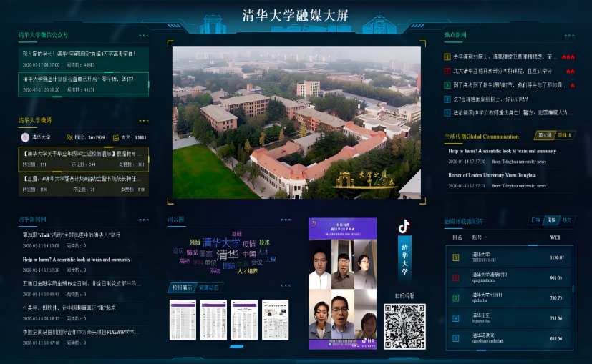Viewport: 592px width, 364px height.
Task: Open the more dots of 清华大学微博 panel
Action: (x=144, y=121)
